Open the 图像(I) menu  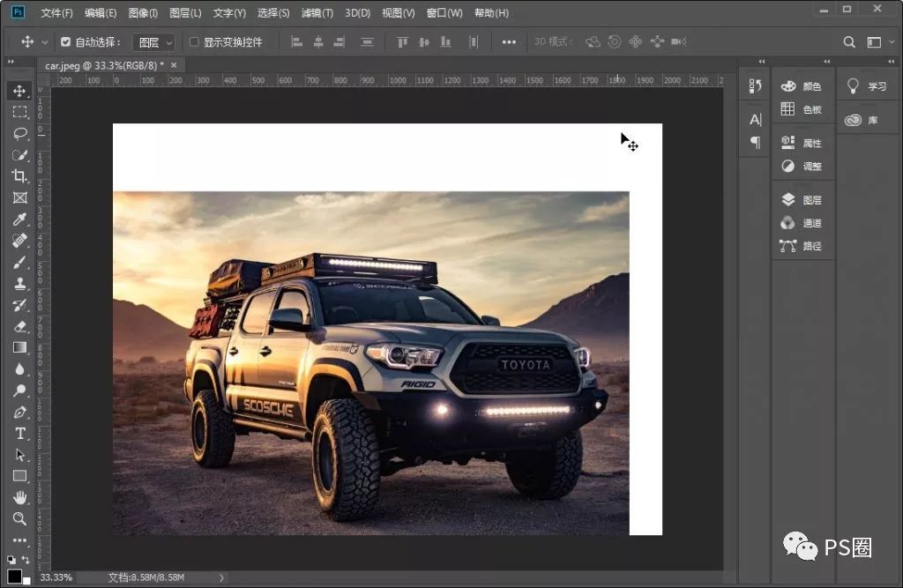[x=143, y=12]
